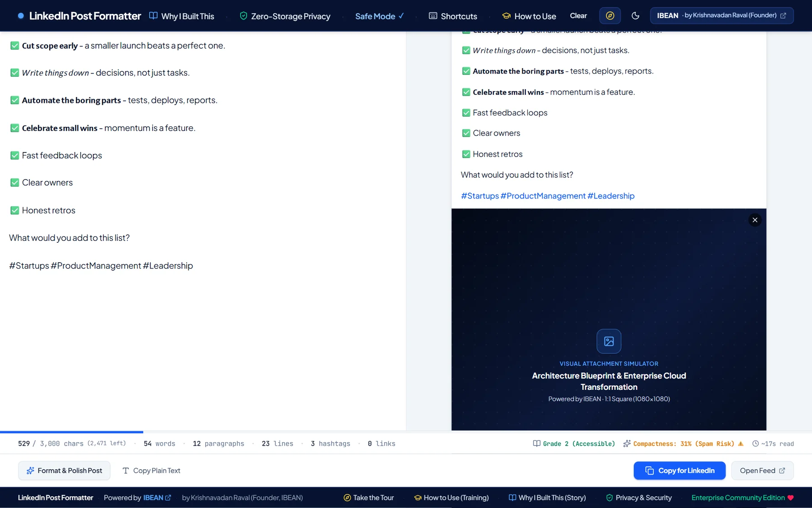Click 'Write things down' italic text in editor
This screenshot has height=508, width=812.
(55, 73)
